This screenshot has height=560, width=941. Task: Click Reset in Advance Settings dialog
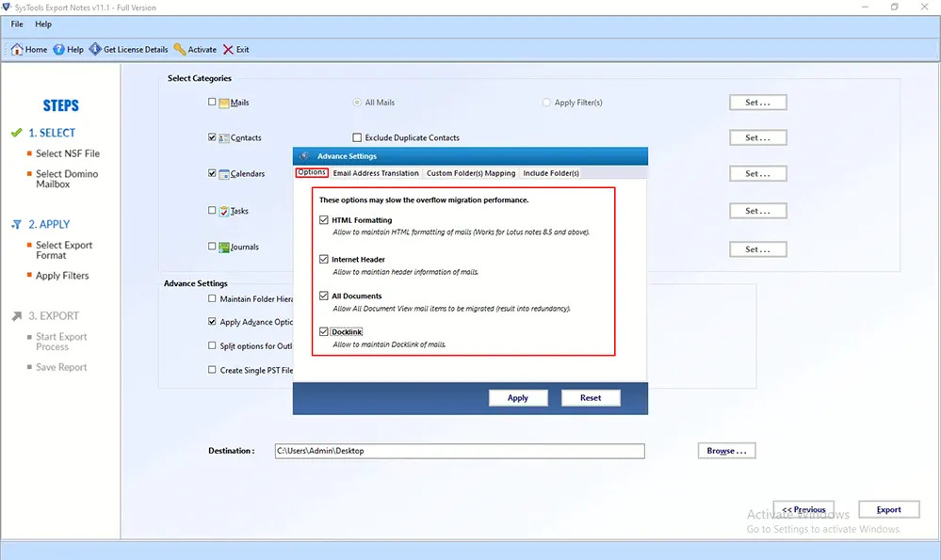591,398
